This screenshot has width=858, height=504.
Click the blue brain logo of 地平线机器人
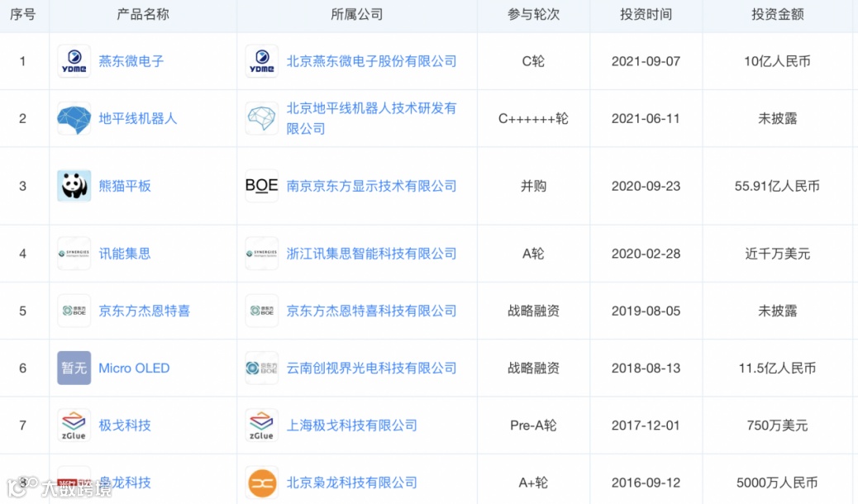click(74, 118)
